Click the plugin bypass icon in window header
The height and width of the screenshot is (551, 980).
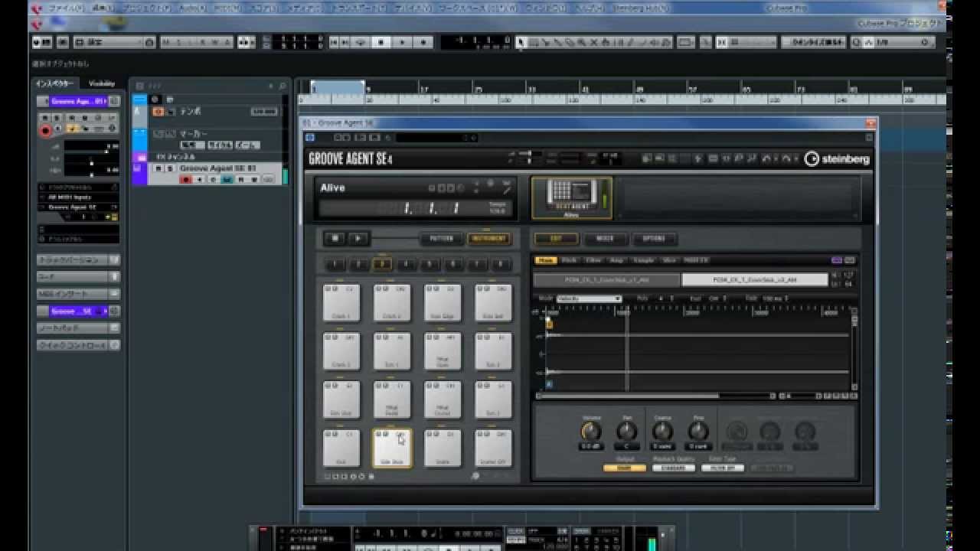(x=311, y=137)
